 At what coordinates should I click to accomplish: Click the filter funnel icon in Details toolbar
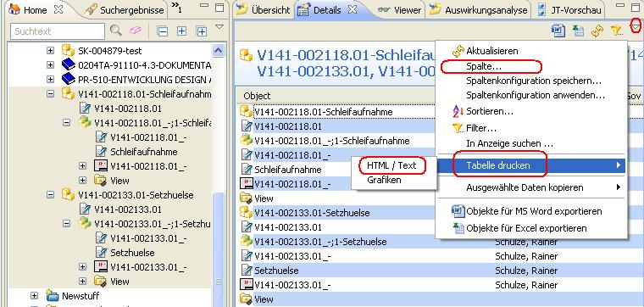pos(616,31)
